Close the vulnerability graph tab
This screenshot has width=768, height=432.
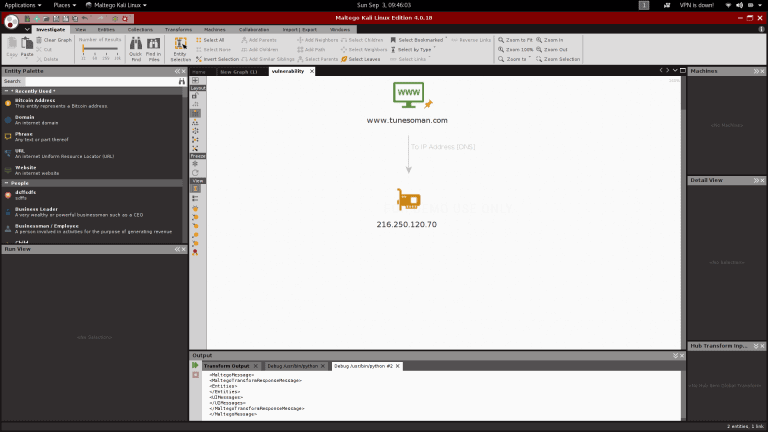click(x=312, y=72)
